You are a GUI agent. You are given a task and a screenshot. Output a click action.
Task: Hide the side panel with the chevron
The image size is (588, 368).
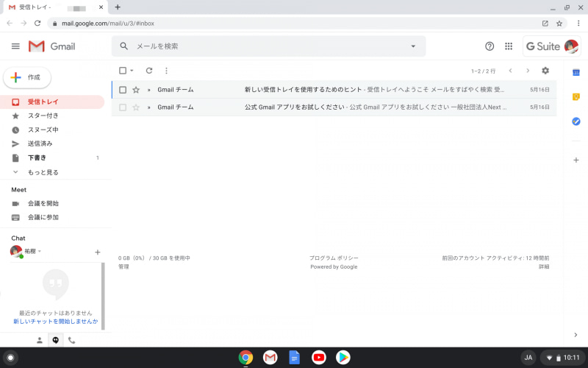tap(576, 335)
